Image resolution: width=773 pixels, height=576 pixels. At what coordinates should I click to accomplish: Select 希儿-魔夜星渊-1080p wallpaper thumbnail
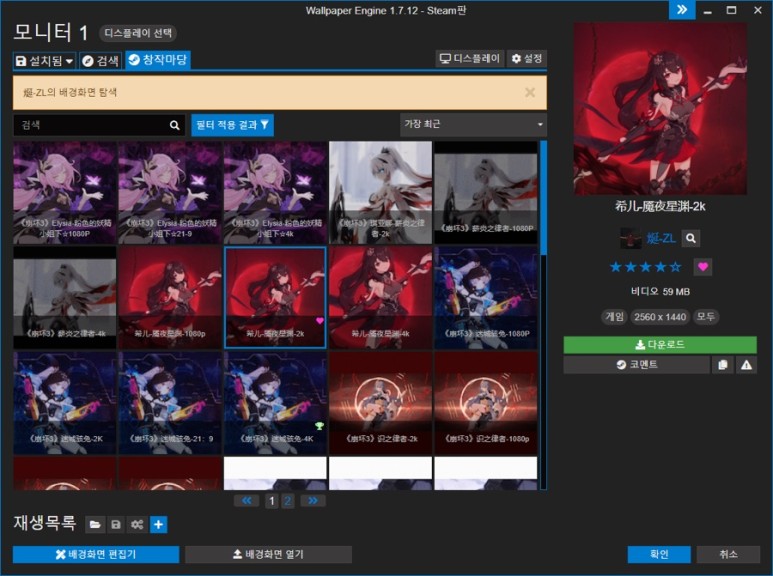click(170, 298)
